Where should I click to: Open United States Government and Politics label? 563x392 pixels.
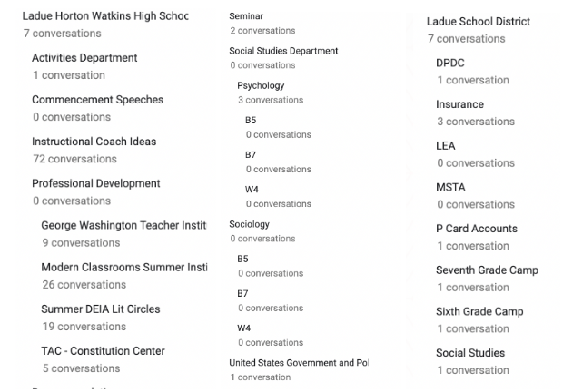point(299,363)
